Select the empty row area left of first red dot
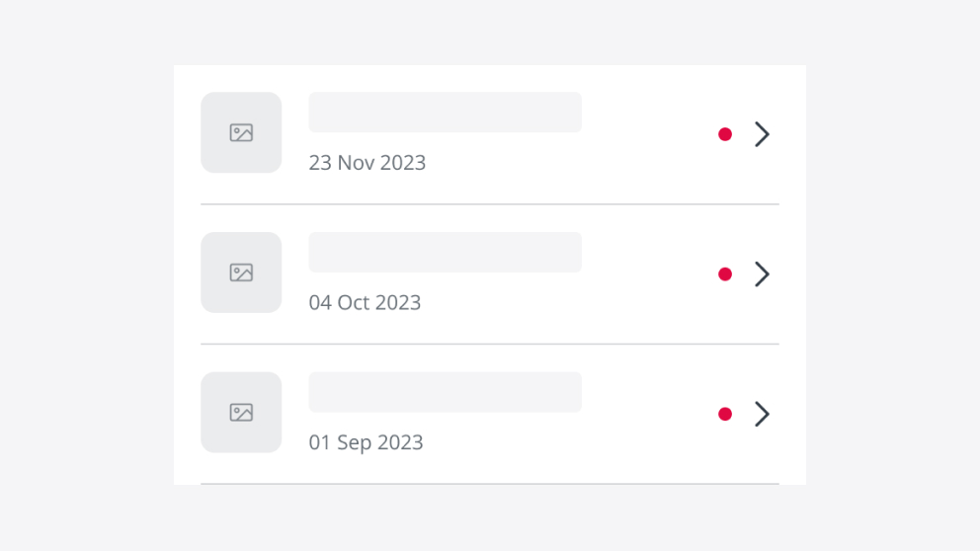 click(x=647, y=134)
